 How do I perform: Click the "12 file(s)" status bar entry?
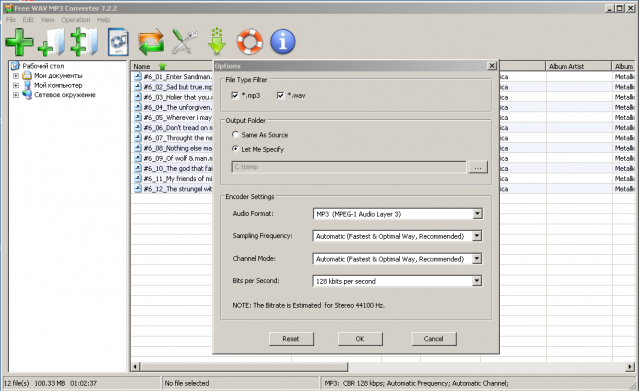point(16,383)
